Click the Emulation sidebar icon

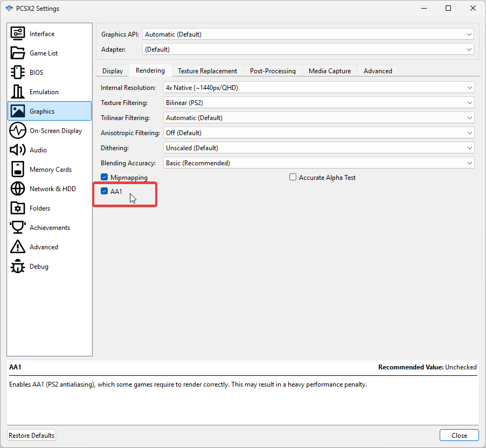tap(18, 92)
